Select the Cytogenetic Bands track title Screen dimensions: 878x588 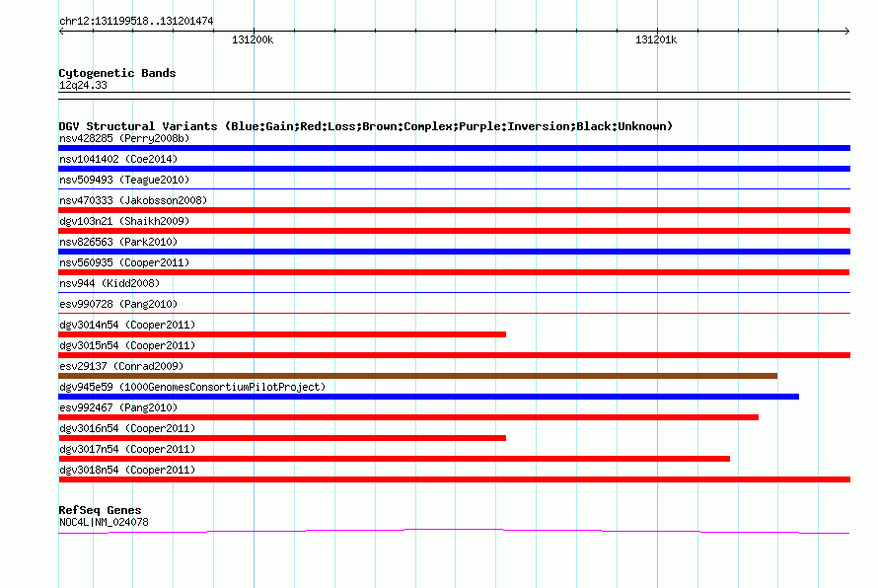(117, 73)
